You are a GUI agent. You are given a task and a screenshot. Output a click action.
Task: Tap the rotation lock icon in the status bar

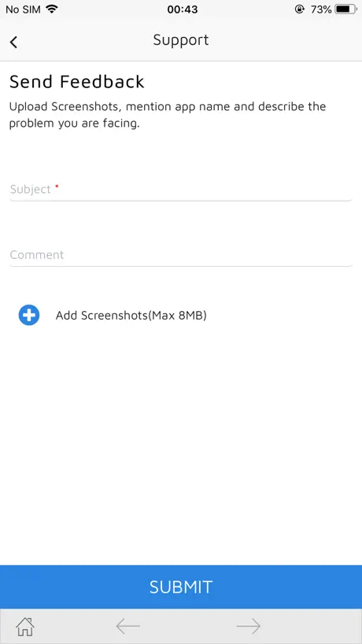pyautogui.click(x=300, y=9)
